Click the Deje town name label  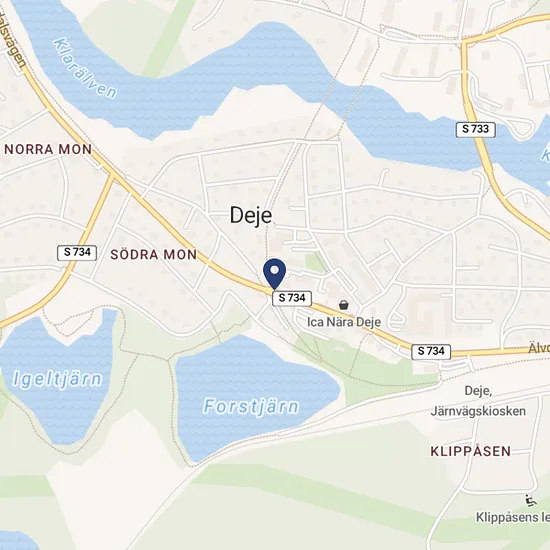(251, 215)
